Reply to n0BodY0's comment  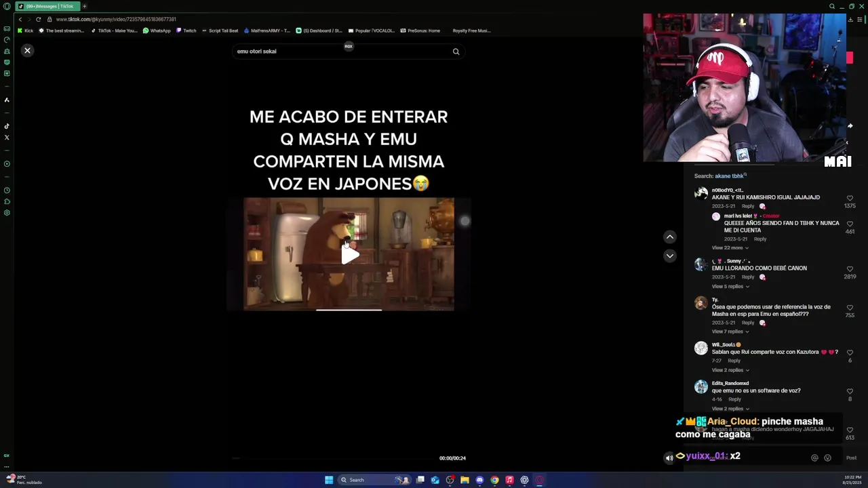click(x=747, y=206)
